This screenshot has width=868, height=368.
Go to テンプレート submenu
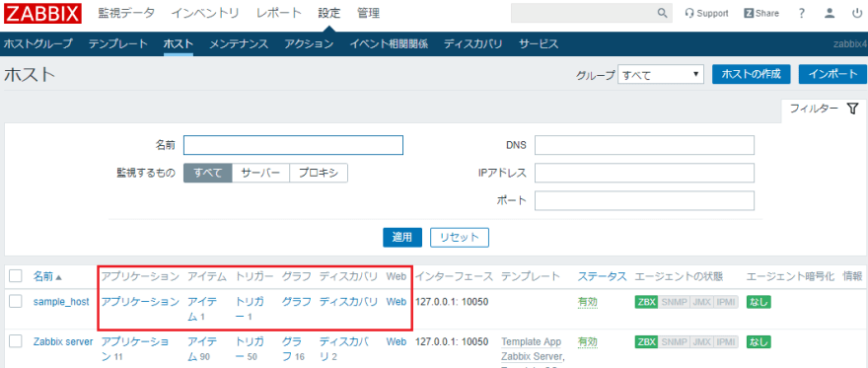[118, 44]
